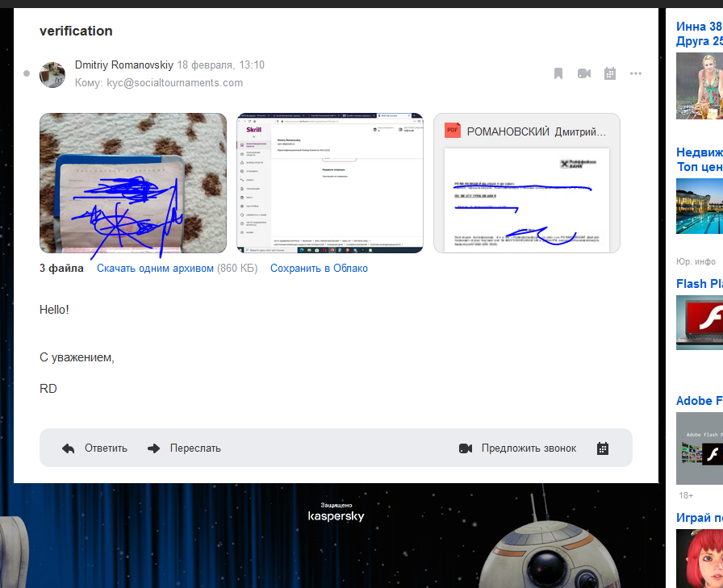Viewport: 723px width, 588px height.
Task: Open Dmitriy Romanovskiy's avatar
Action: [52, 75]
